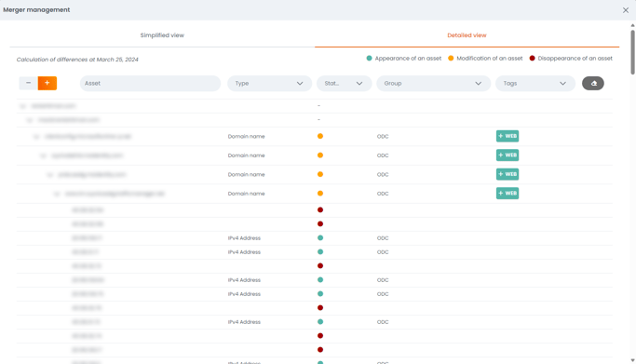This screenshot has width=636, height=364.
Task: Click 'ODC' group in first Domain name row
Action: point(383,137)
